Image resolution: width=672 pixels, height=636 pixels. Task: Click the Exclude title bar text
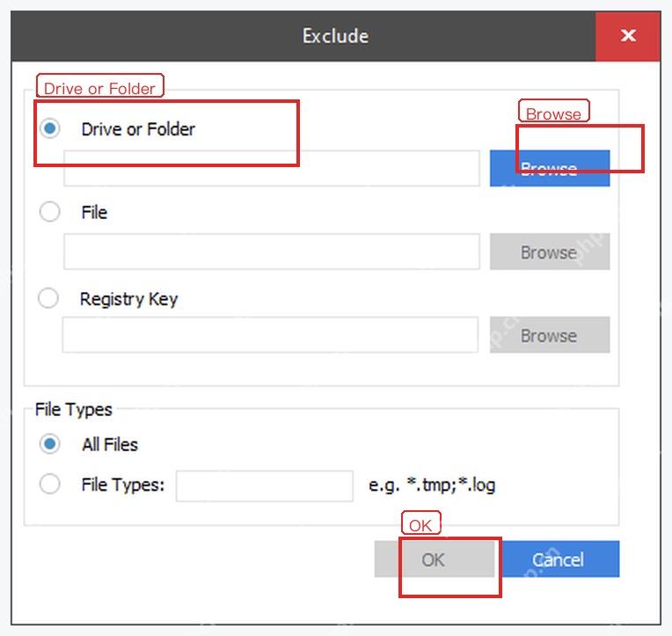coord(336,36)
